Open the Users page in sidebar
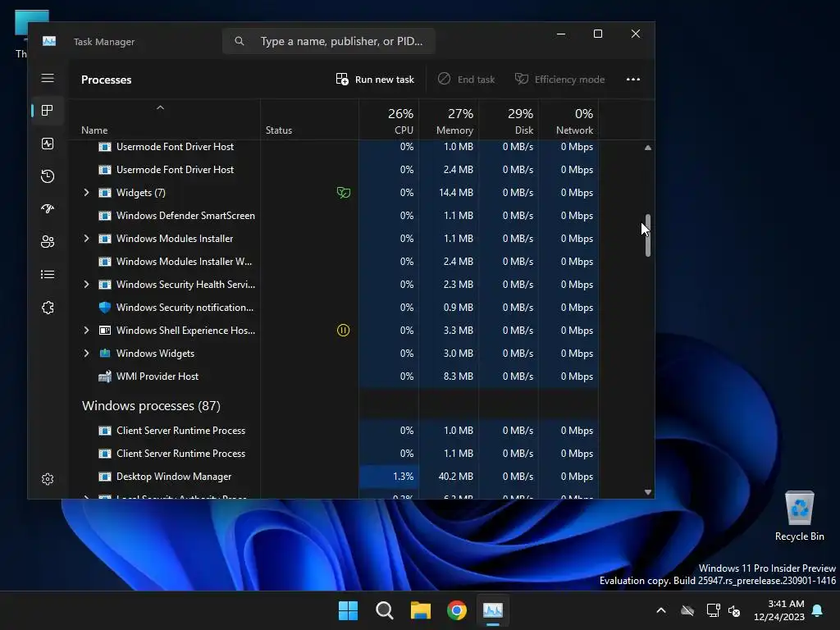The image size is (840, 630). coord(48,242)
